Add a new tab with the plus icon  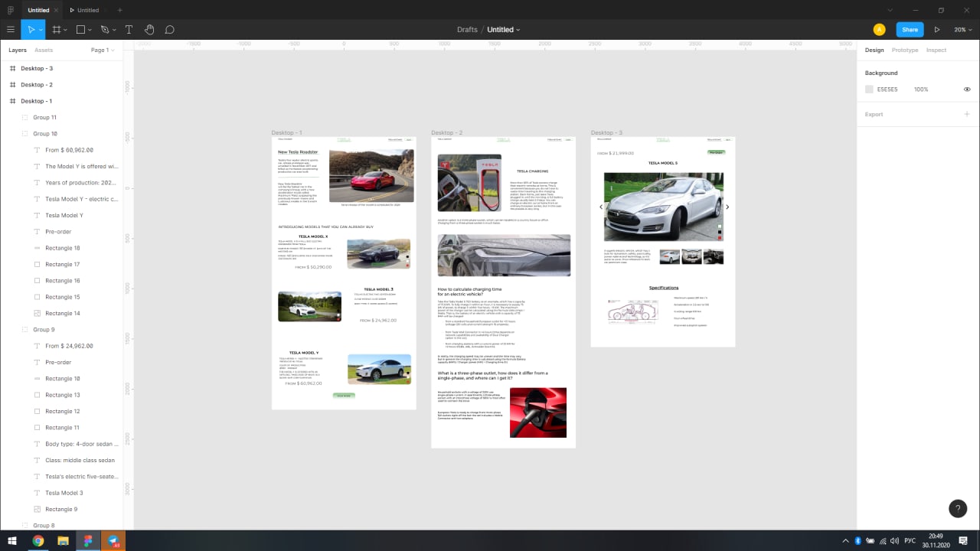[x=119, y=10]
